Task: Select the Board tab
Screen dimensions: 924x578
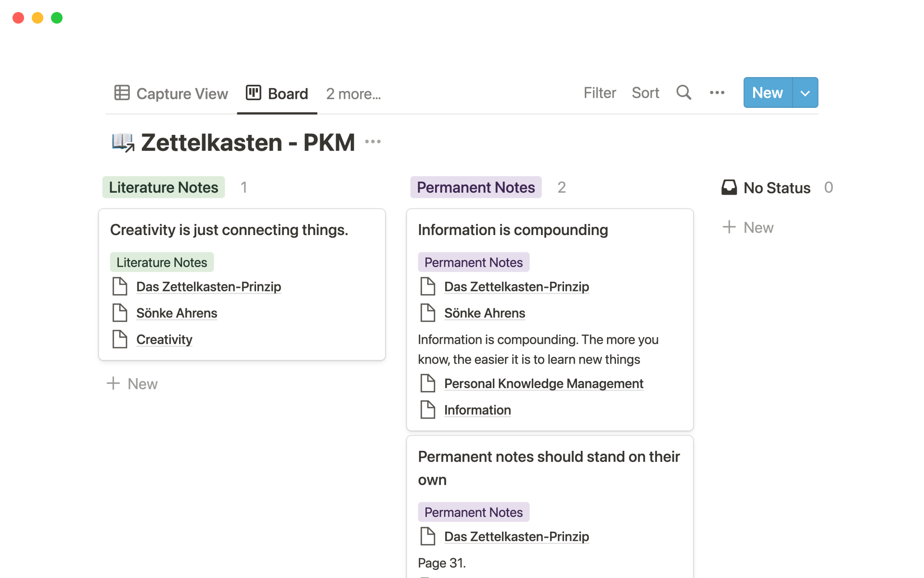Action: [287, 94]
